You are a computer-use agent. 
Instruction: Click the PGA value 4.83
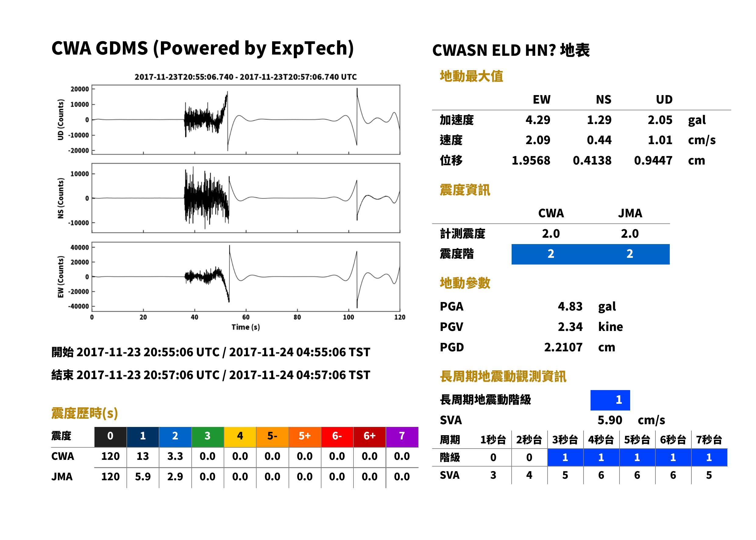570,306
